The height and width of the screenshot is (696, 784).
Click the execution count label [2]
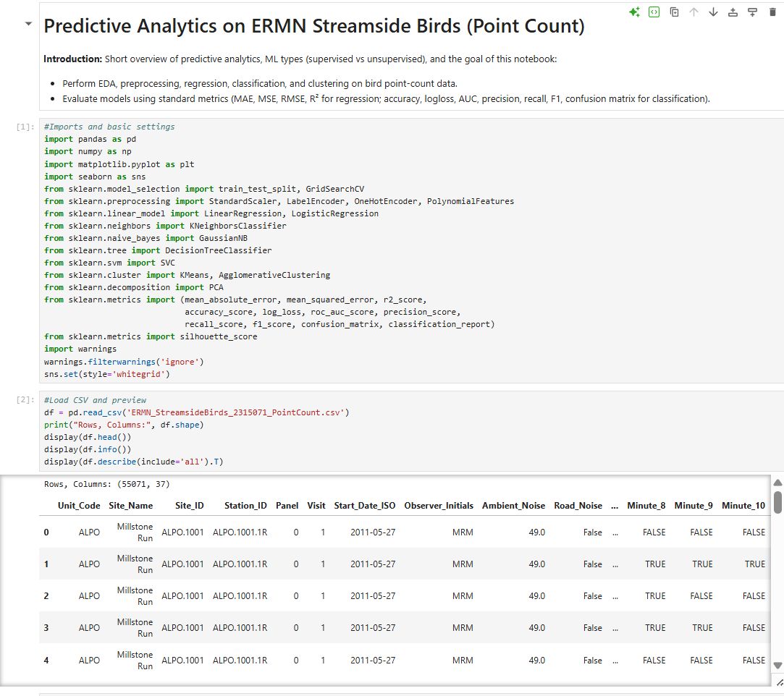click(22, 399)
